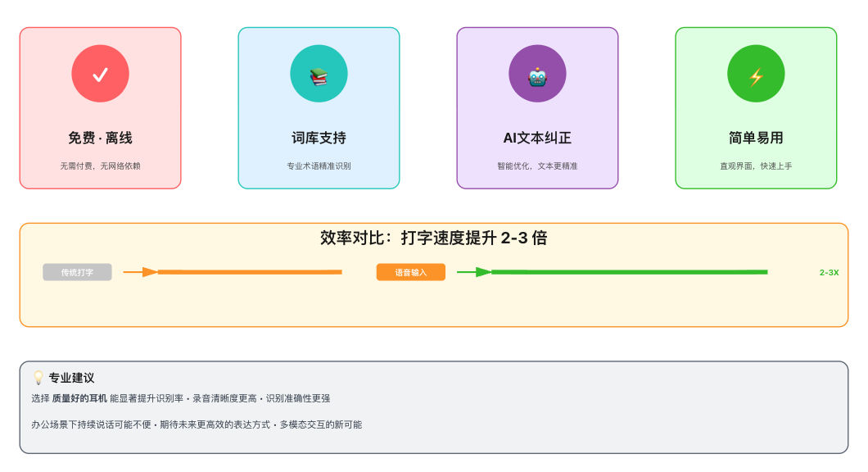Click the bold 质量好的耳机 text
Screen dimensions: 868x472
point(79,398)
